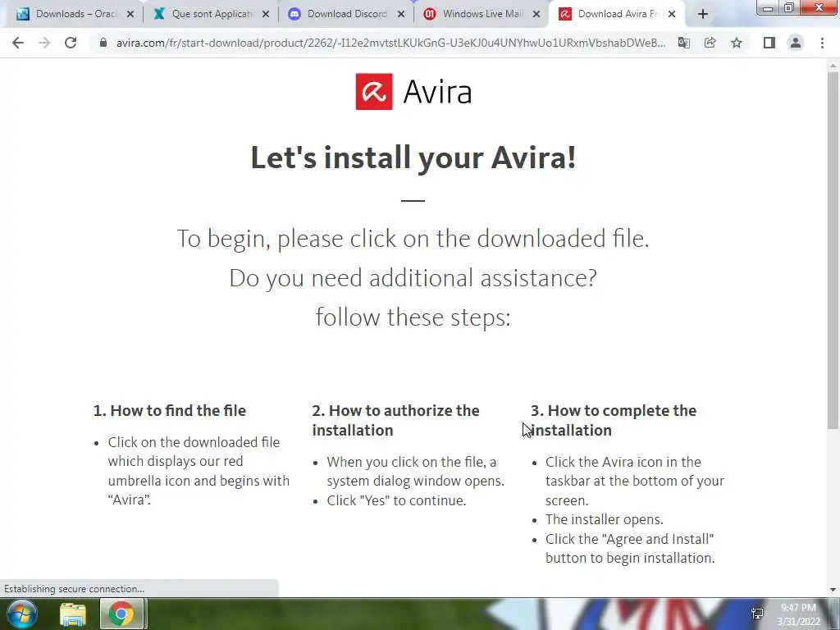Screen dimensions: 840x630
Task: Close the Downloads – Oracle tab
Action: click(130, 15)
